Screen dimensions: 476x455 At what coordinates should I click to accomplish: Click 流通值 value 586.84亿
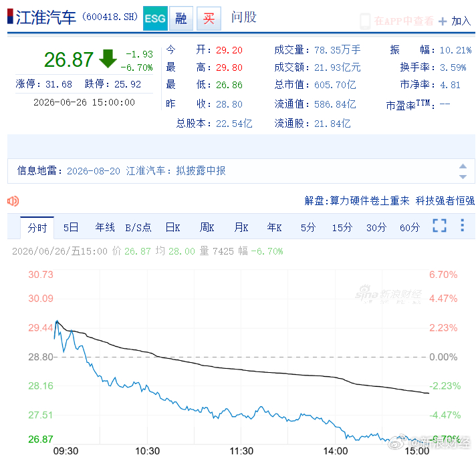coord(335,104)
